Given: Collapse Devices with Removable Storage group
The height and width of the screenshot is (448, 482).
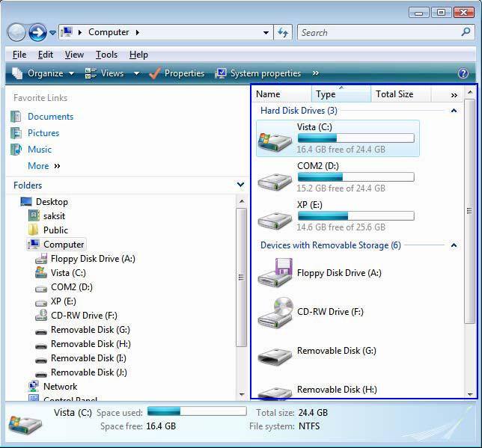Looking at the screenshot, I should [454, 245].
